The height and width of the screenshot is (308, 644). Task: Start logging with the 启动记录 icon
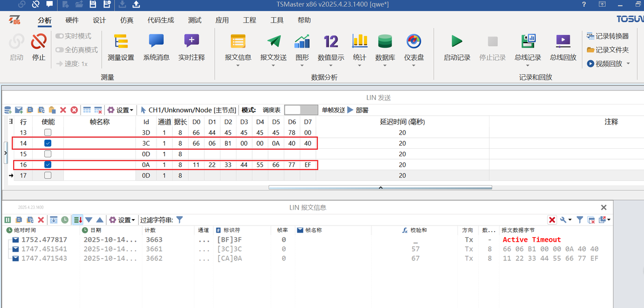point(456,48)
